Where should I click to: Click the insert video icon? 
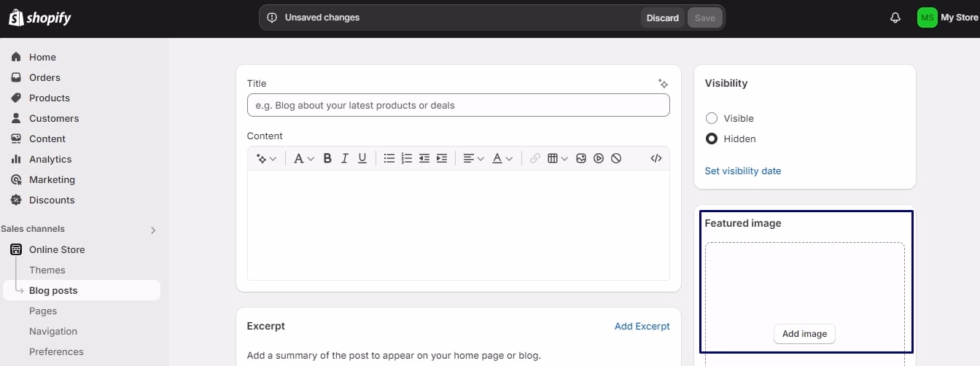[599, 158]
